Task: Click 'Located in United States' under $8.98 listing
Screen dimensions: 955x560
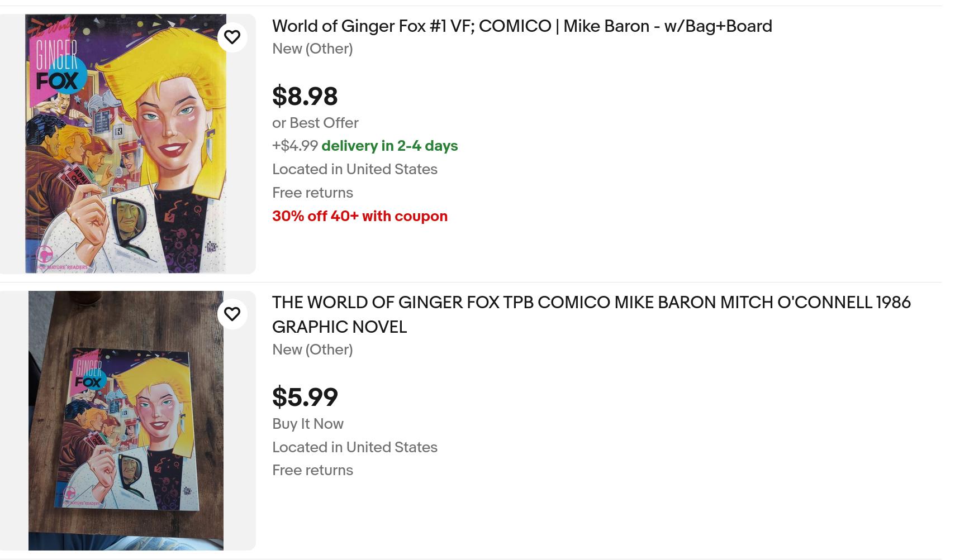Action: 354,169
